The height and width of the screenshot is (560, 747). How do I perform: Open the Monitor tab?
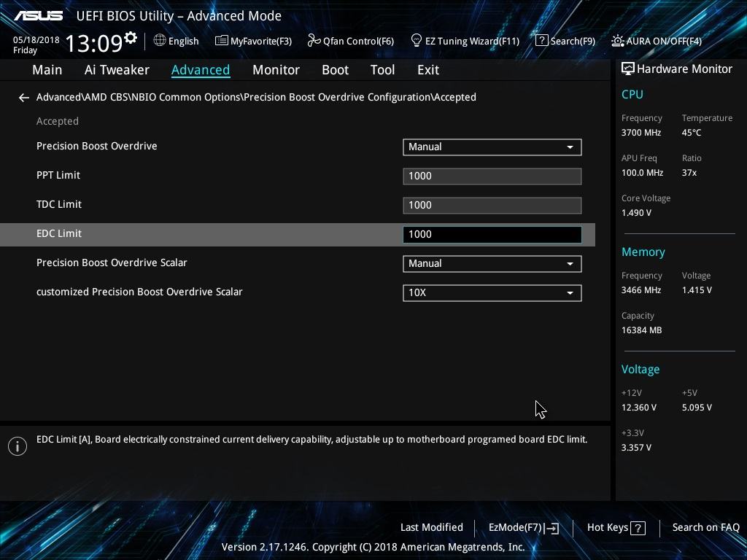(276, 70)
